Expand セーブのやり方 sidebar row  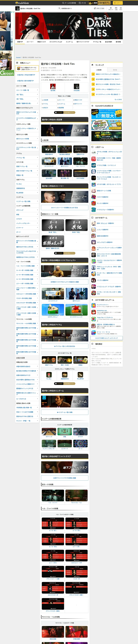(x=27, y=399)
